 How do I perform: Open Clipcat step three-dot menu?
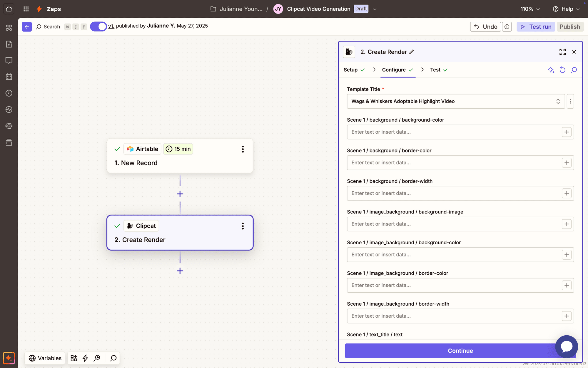243,226
